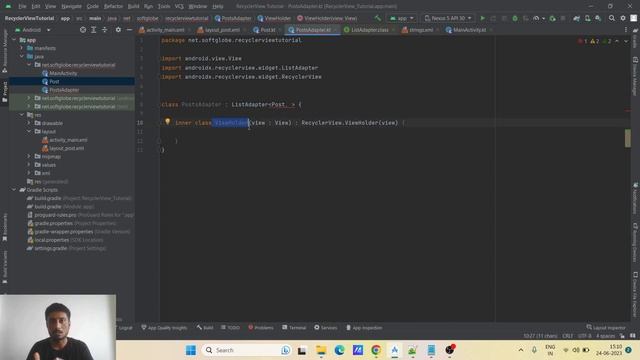Collapse the Gradle Scripts node

14,190
